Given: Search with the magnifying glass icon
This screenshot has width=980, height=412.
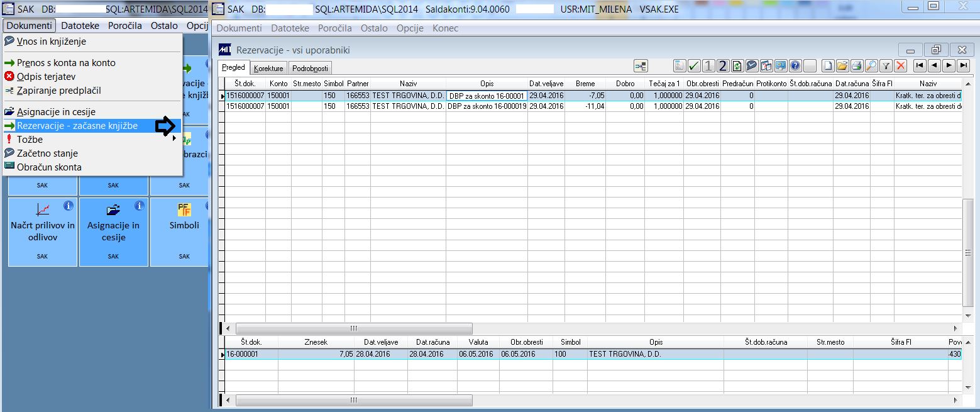Looking at the screenshot, I should click(x=871, y=66).
